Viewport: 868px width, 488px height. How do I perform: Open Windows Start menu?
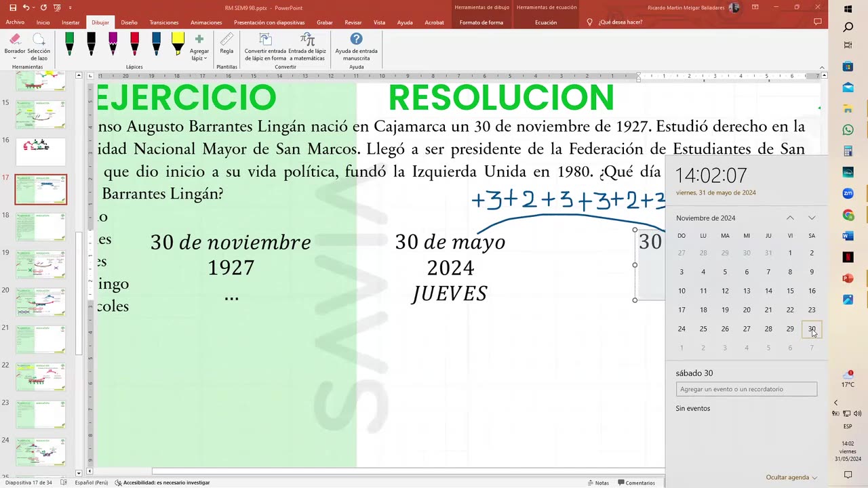848,9
